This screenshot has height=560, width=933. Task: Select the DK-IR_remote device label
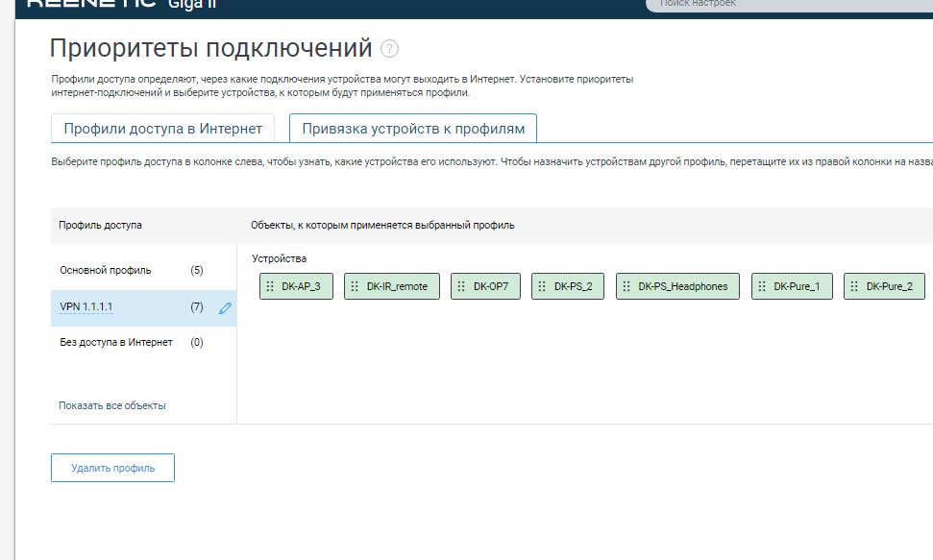tap(397, 286)
